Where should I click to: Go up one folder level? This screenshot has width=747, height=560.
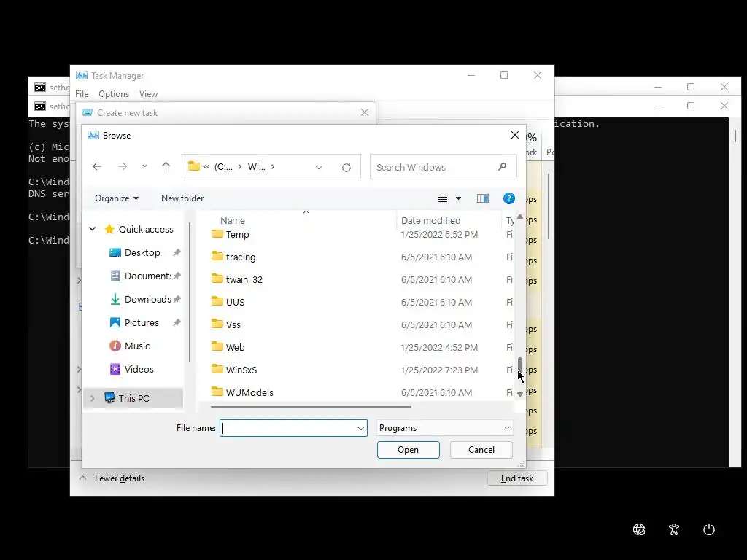click(x=166, y=167)
